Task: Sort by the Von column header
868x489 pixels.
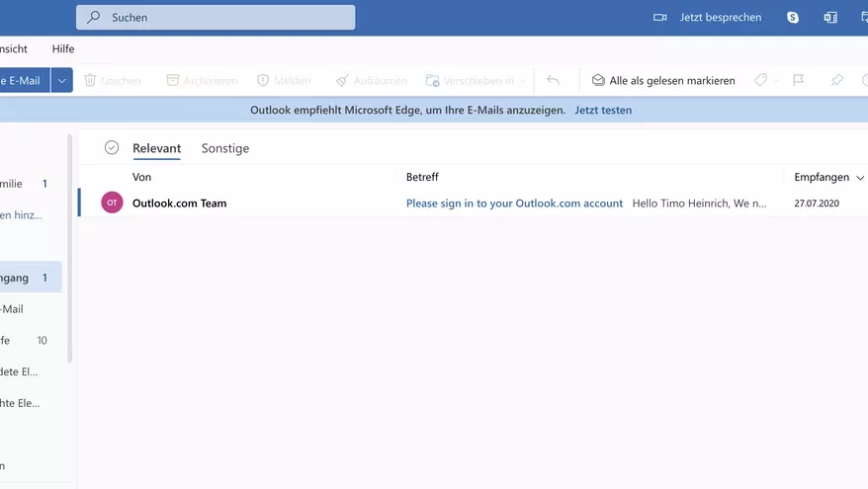Action: 141,177
